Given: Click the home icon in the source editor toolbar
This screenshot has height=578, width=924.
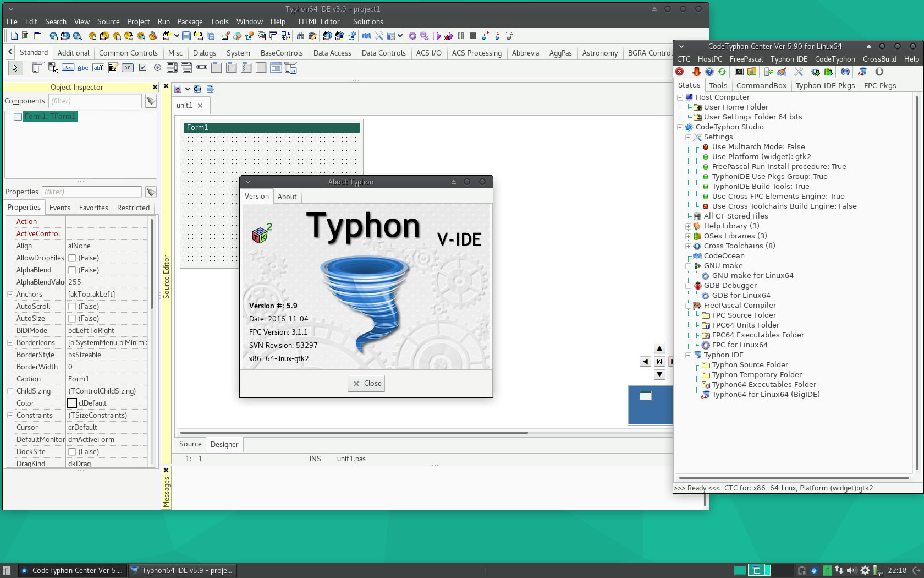Looking at the screenshot, I should (x=178, y=89).
